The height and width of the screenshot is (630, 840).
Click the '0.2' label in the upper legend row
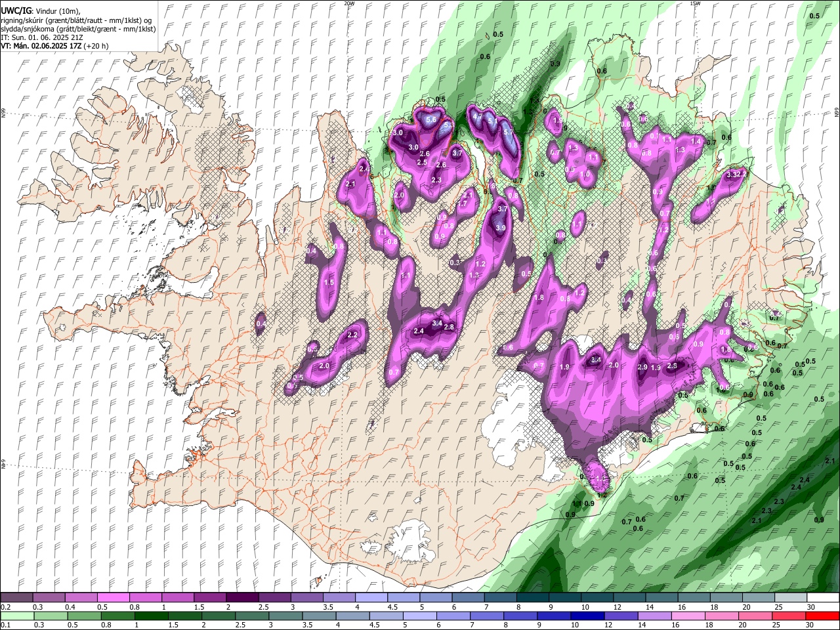(x=5, y=607)
